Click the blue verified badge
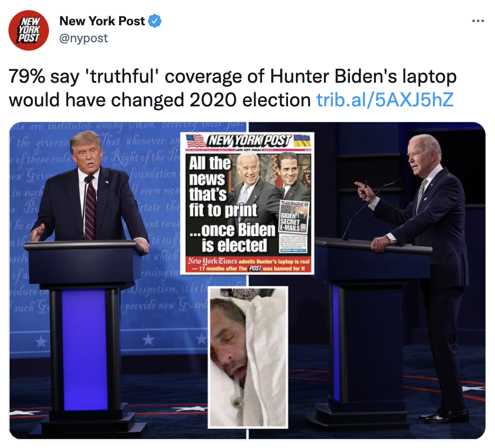Screen dimensions: 495x448 click(x=155, y=21)
